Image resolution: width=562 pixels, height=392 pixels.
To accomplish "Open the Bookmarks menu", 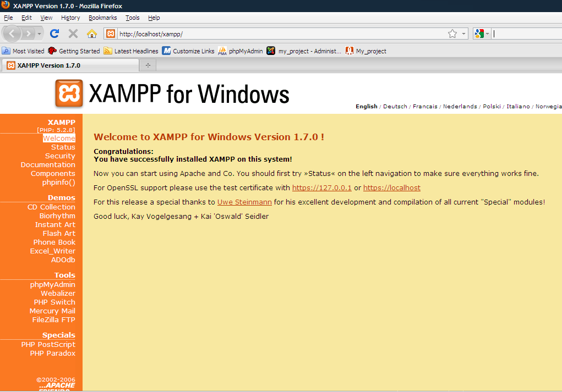I will point(102,18).
